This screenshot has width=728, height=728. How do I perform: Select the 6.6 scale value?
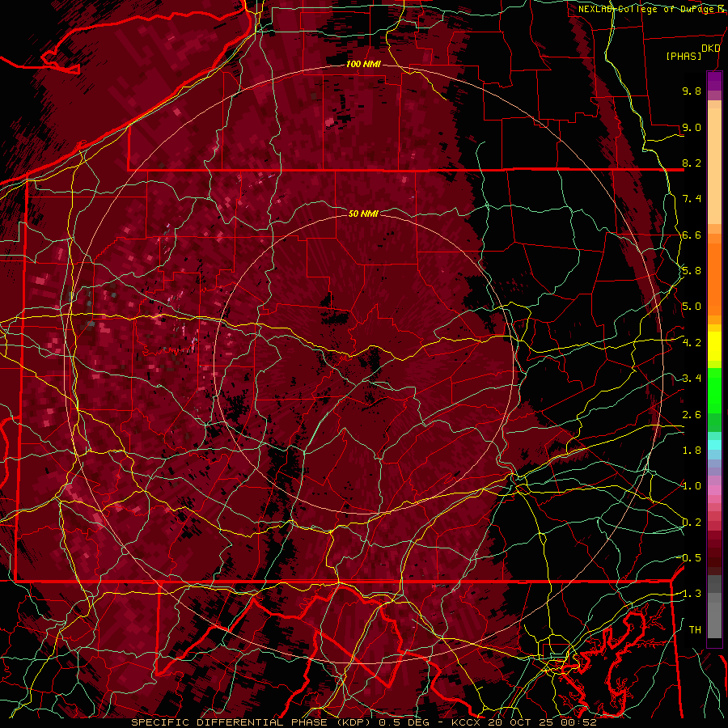[x=692, y=235]
